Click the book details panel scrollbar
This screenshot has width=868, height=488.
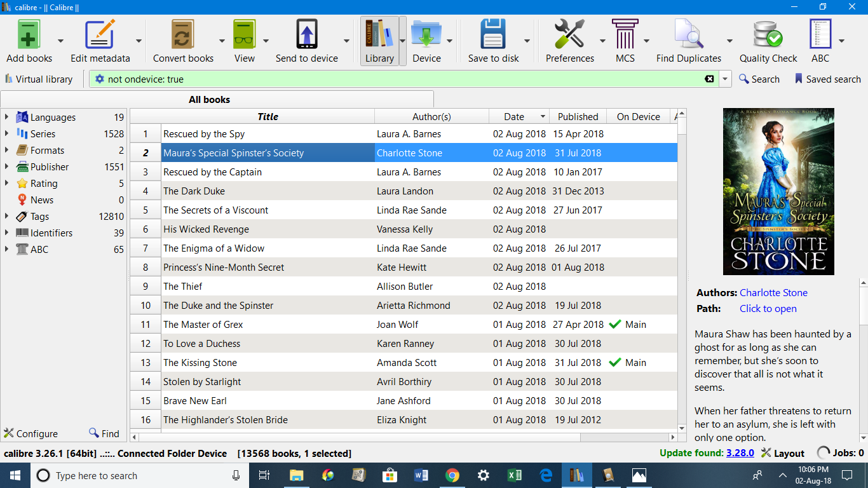(x=864, y=360)
